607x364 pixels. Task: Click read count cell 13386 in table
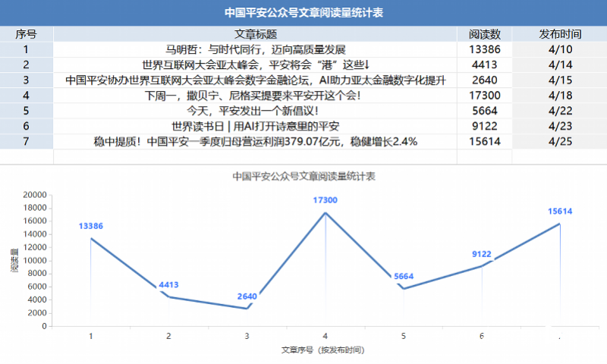coord(485,49)
